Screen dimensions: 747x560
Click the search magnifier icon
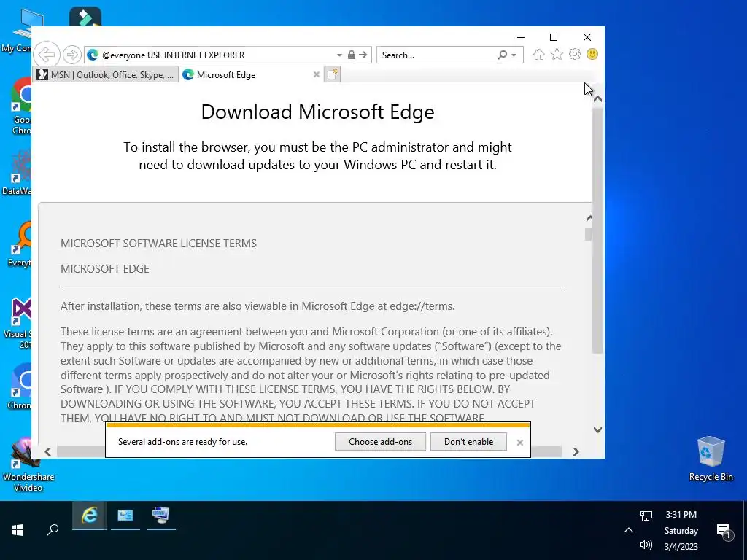click(502, 55)
